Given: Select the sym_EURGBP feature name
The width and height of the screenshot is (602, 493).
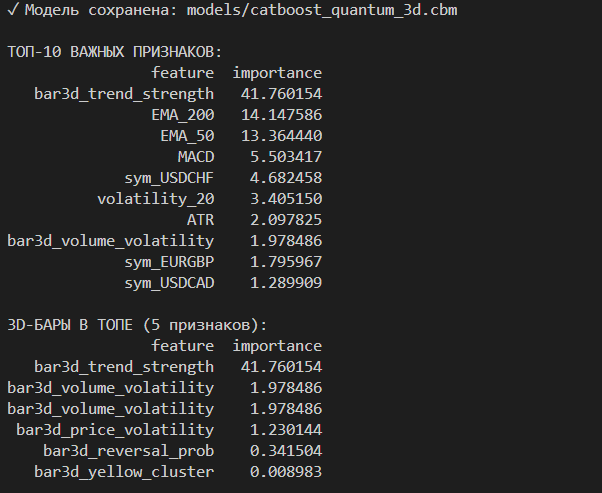Looking at the screenshot, I should [169, 262].
